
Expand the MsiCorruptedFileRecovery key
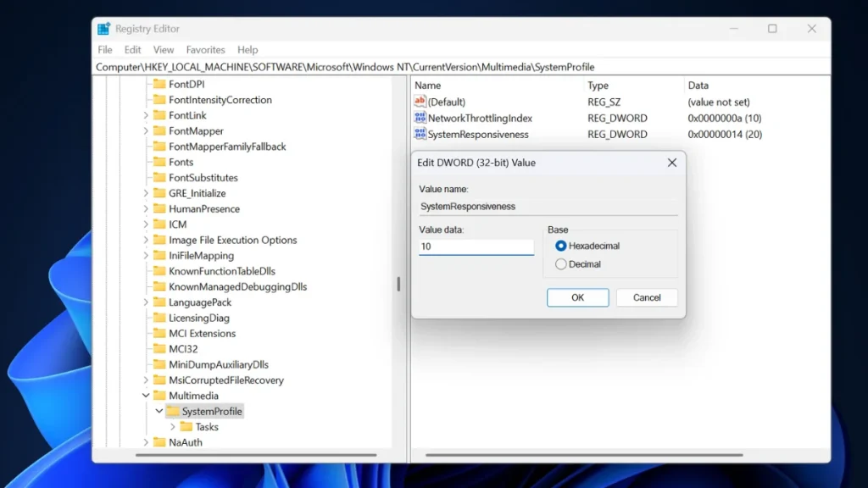tap(146, 380)
